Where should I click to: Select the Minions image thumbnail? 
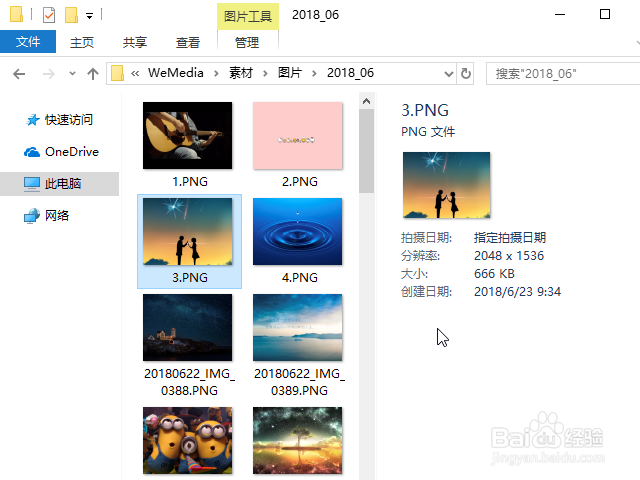[187, 440]
